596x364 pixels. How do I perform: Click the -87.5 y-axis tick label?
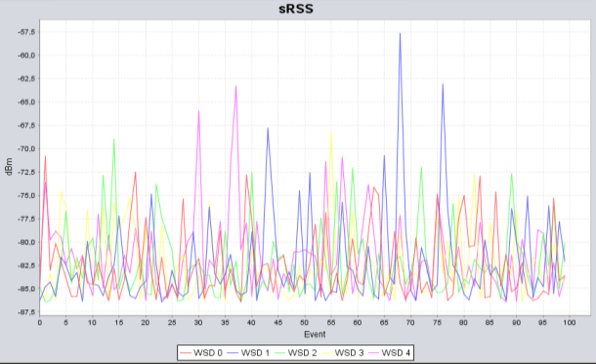(x=26, y=312)
